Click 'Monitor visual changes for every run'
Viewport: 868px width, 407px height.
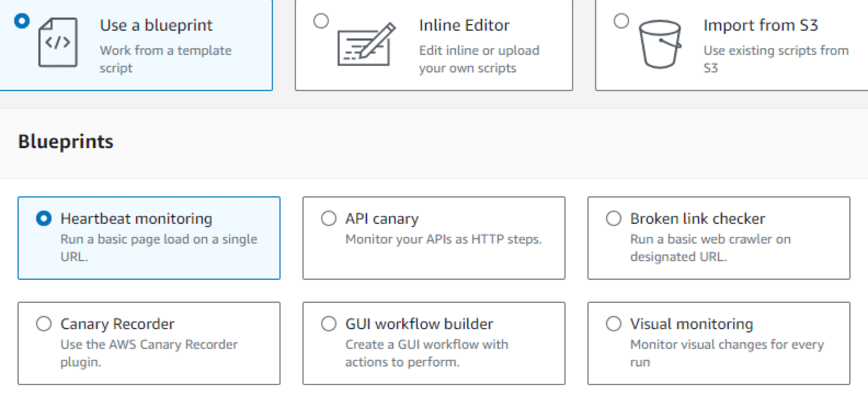point(727,353)
